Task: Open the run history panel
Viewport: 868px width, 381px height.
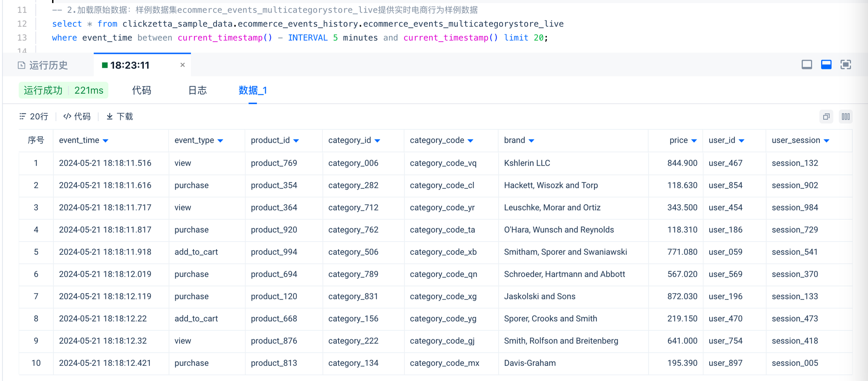Action: (x=43, y=66)
